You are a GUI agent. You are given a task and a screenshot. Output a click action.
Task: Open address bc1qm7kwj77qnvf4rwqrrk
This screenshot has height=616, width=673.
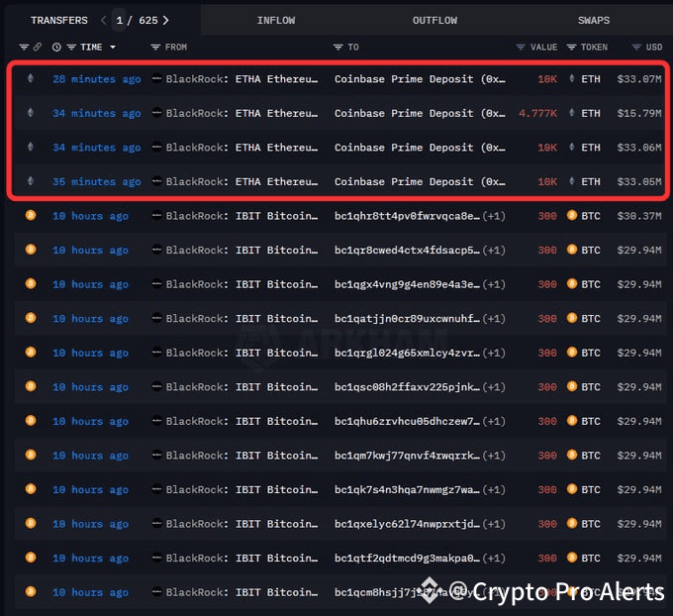coord(407,456)
